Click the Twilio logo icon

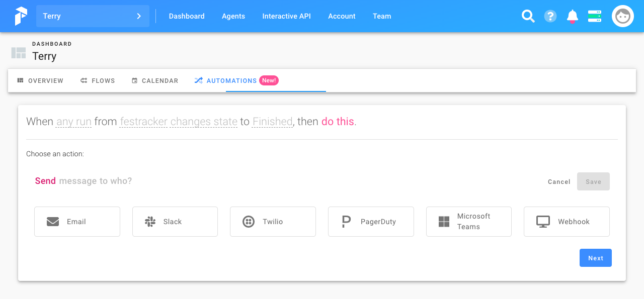[x=249, y=222]
